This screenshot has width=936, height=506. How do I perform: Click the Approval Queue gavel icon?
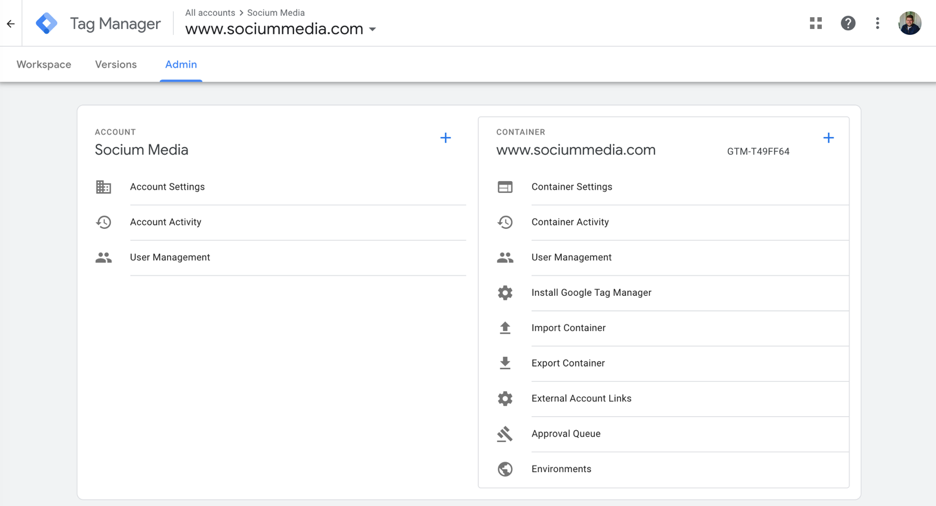pyautogui.click(x=505, y=434)
